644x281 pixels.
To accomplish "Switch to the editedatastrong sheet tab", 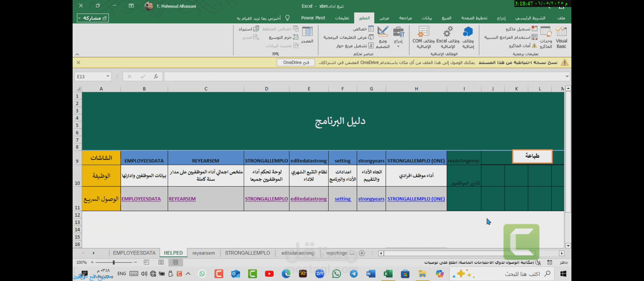I will [x=298, y=253].
